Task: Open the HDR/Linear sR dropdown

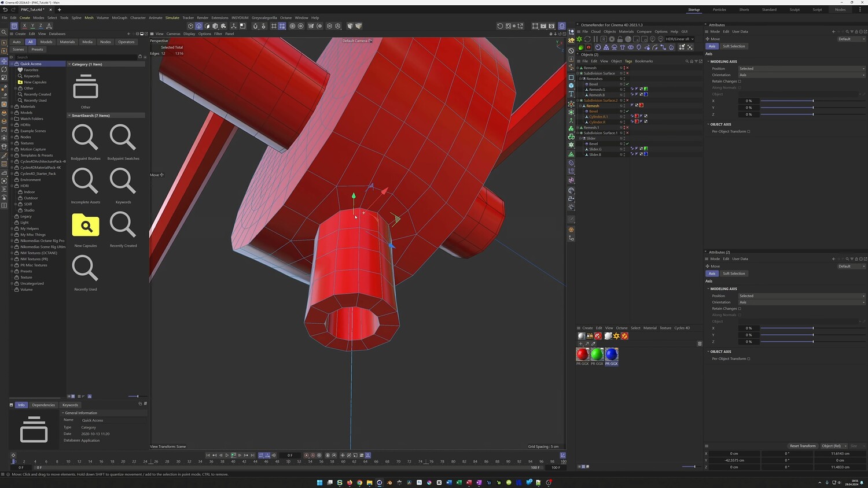Action: 679,39
